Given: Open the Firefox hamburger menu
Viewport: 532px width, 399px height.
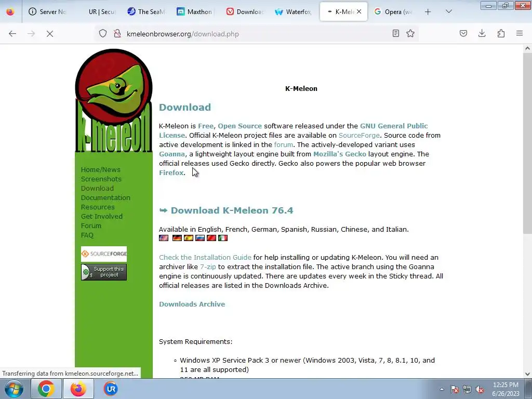Looking at the screenshot, I should tap(520, 33).
